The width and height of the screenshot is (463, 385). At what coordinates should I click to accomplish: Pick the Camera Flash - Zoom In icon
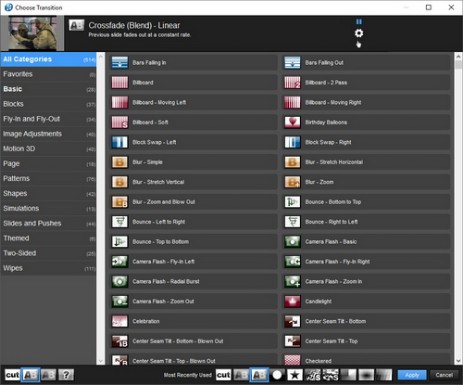click(x=292, y=281)
